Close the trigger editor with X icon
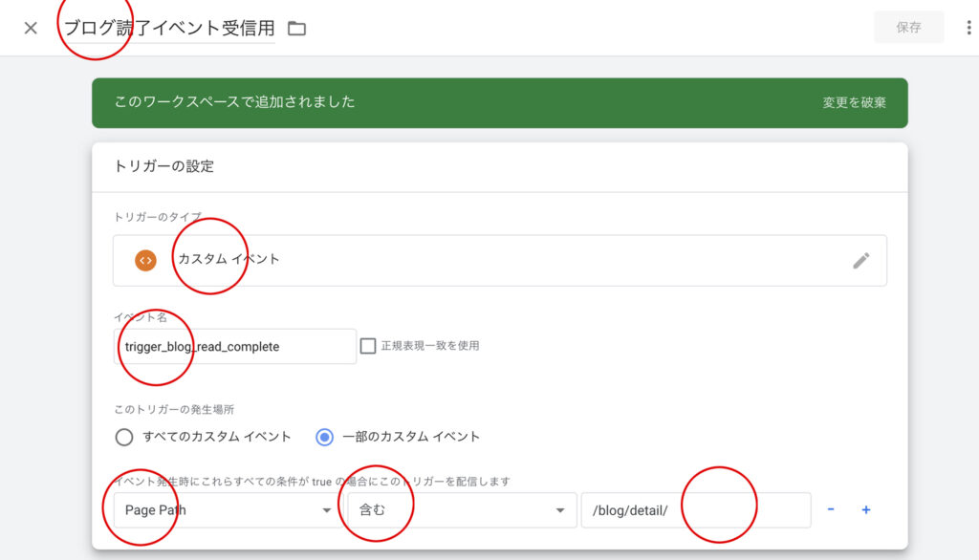The image size is (979, 560). [x=31, y=28]
